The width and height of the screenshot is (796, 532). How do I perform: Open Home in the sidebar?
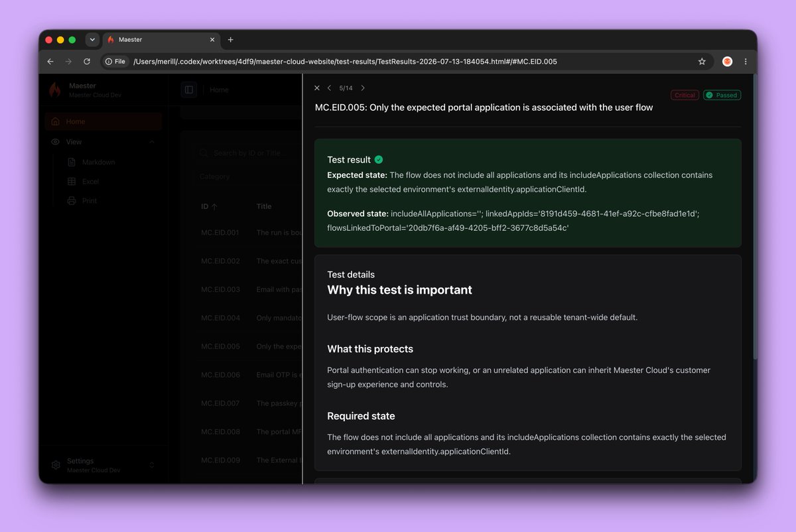coord(103,121)
